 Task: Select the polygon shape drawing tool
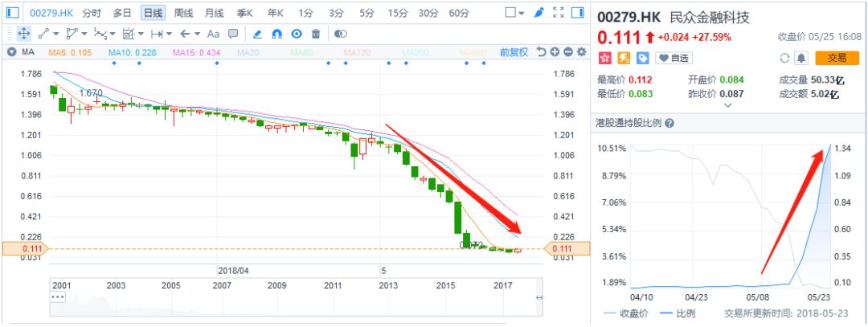[72, 34]
